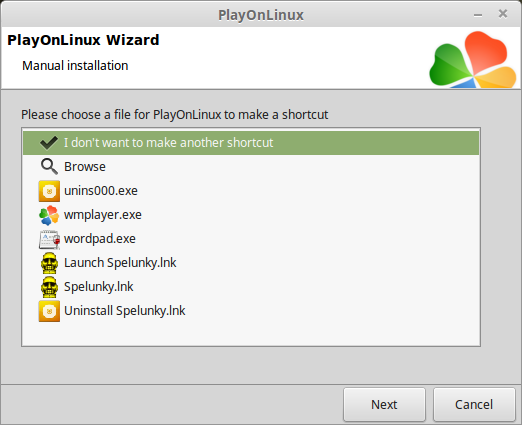Screen dimensions: 522x425
Task: Click the unins000.exe installer icon
Action: click(x=49, y=191)
